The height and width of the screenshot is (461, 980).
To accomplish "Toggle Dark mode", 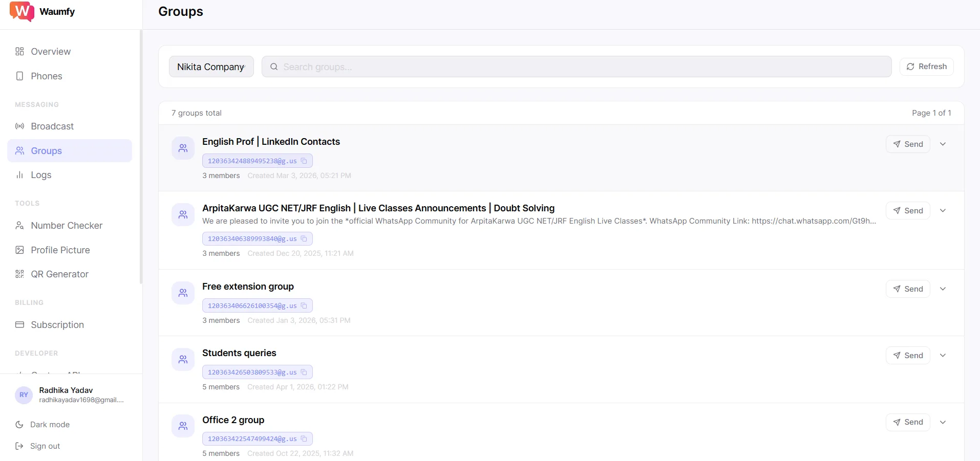I will [x=49, y=425].
